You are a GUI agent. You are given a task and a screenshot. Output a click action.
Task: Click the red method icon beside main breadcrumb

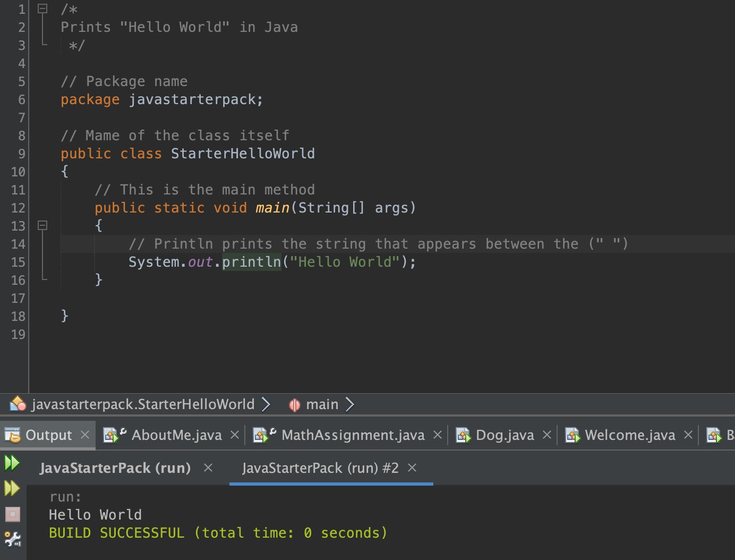(294, 405)
